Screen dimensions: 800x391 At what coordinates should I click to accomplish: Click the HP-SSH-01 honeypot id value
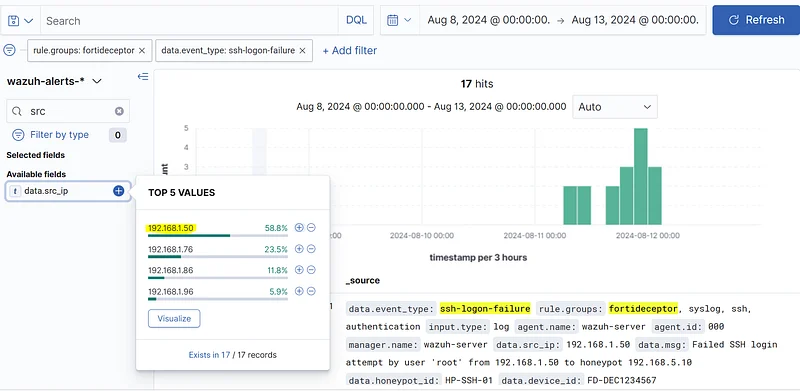coord(468,380)
